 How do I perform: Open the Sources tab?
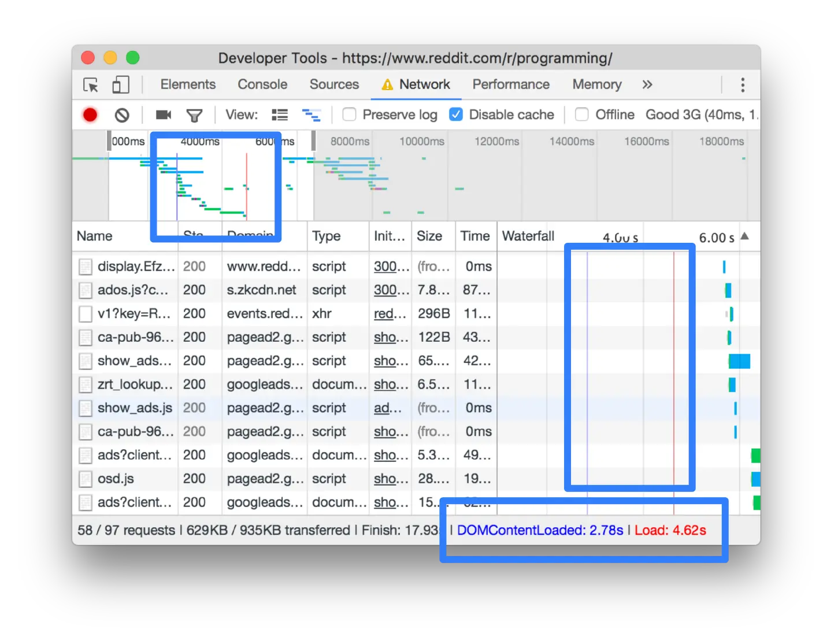(x=334, y=84)
